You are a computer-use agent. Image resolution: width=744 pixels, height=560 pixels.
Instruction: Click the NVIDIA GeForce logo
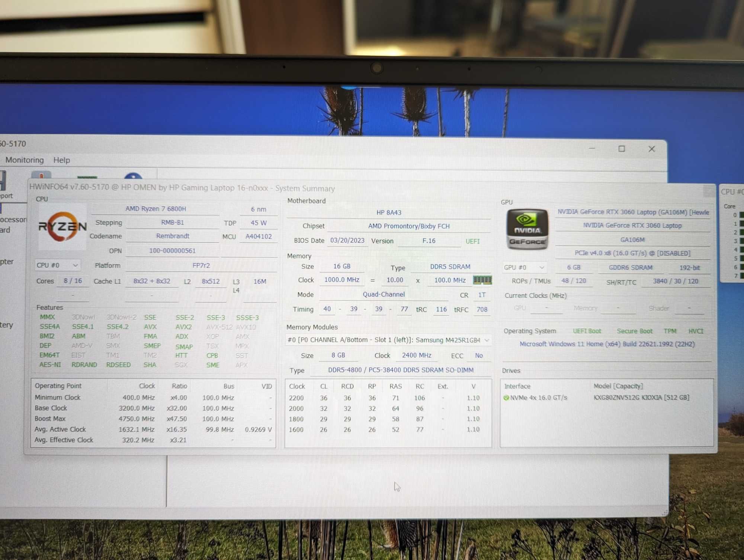(527, 229)
